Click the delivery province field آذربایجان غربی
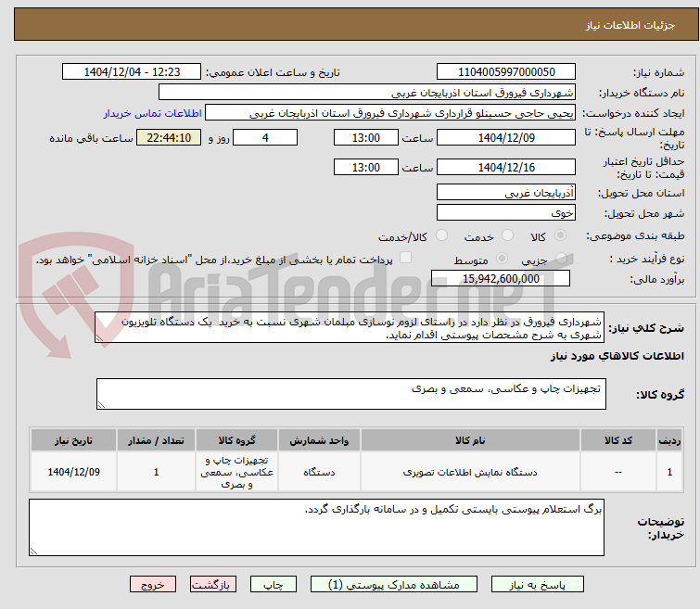The width and height of the screenshot is (700, 609). 506,193
